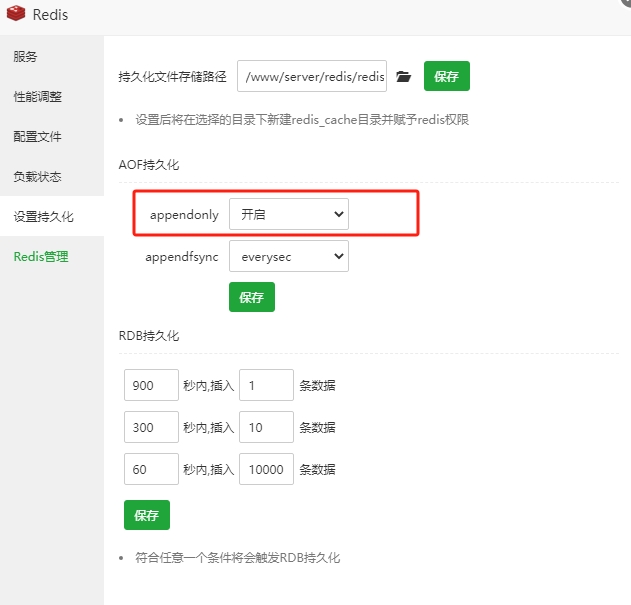Click the 持久化文件存储路径 label
Screen dimensions: 631x605
pos(173,76)
